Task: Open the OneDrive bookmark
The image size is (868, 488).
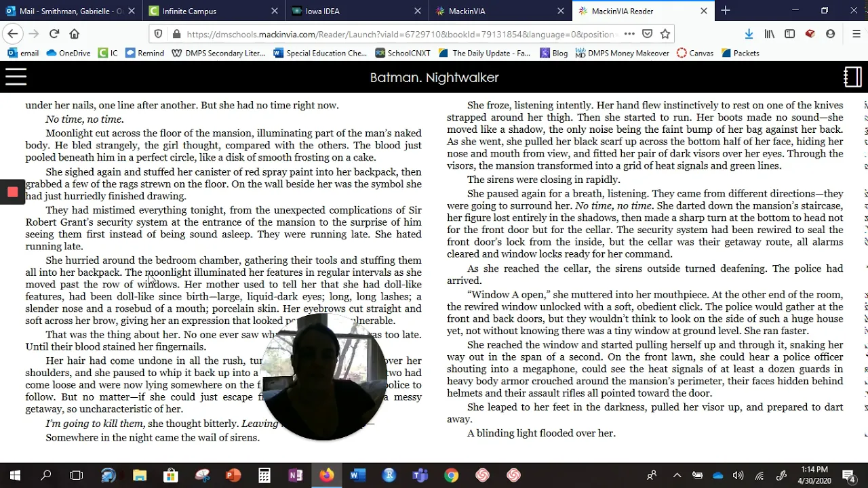Action: 68,53
